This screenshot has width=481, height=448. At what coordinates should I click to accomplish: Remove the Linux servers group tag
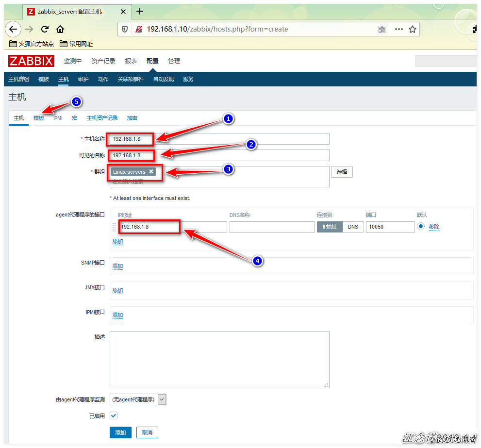151,171
